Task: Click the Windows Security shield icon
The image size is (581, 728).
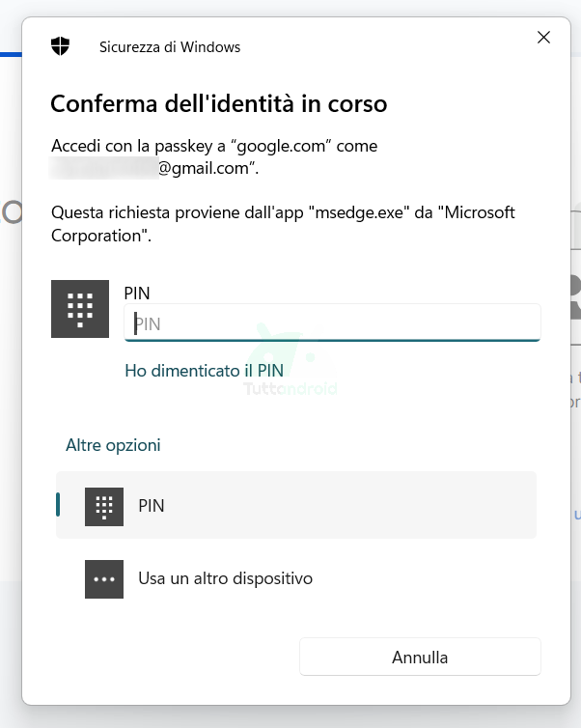Action: [x=60, y=46]
